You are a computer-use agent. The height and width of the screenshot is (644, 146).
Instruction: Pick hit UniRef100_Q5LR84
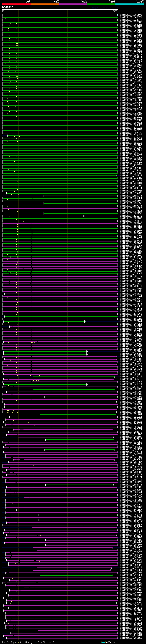tap(131, 414)
